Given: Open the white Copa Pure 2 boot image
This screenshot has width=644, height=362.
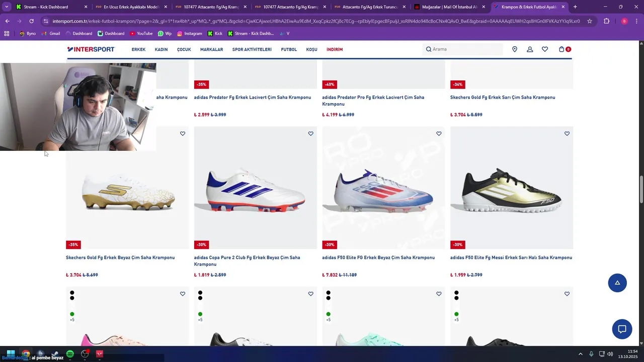Looking at the screenshot, I should (x=256, y=188).
